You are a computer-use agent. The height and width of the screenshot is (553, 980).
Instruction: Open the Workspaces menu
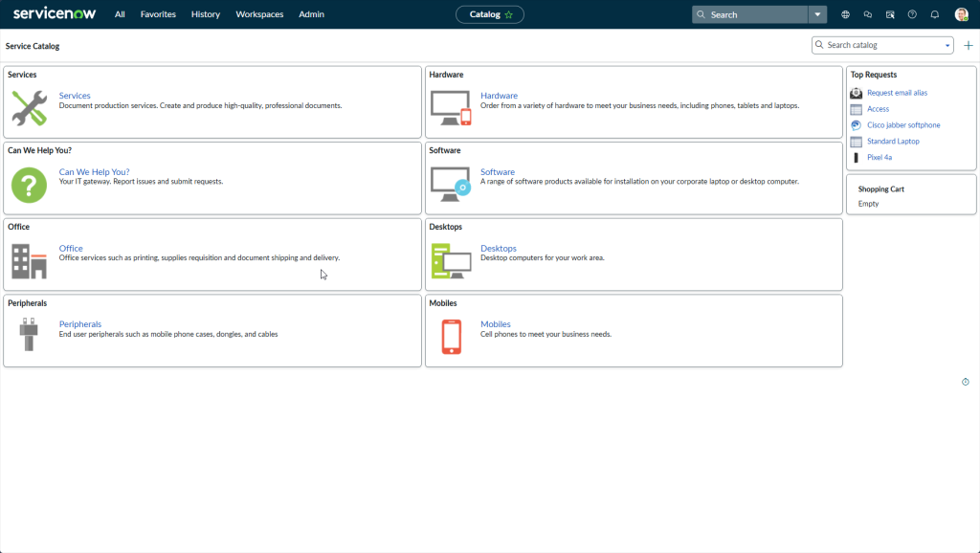(x=259, y=14)
